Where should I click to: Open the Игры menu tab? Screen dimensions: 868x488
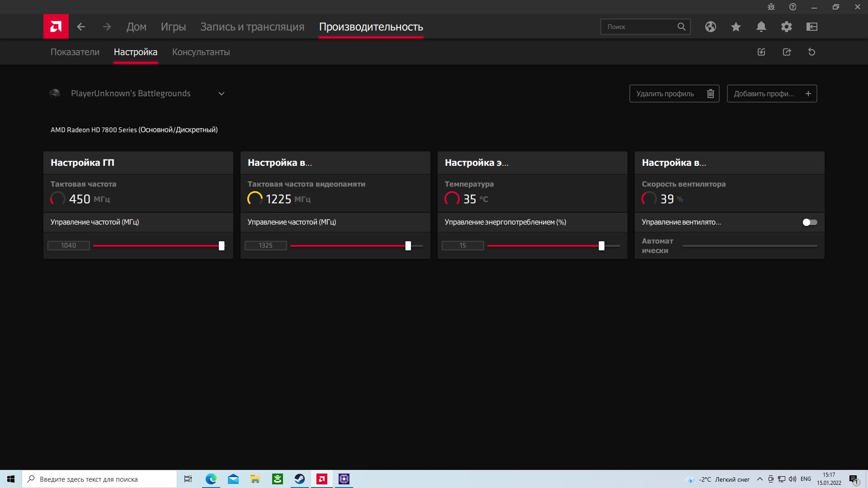point(173,27)
